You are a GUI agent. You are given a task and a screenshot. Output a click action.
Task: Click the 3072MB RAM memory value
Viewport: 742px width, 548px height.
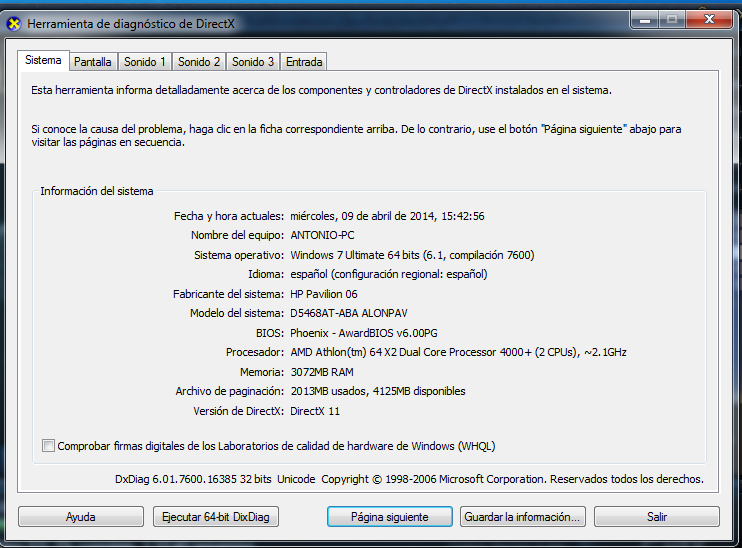point(322,372)
